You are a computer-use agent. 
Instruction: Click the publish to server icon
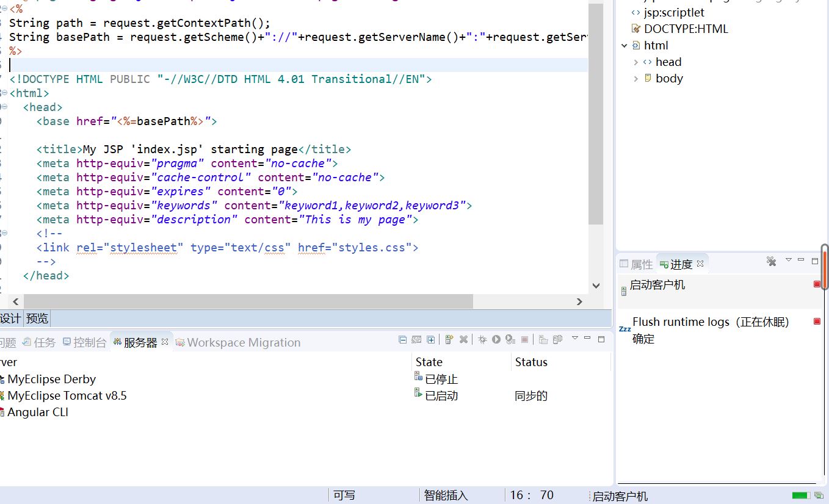543,340
